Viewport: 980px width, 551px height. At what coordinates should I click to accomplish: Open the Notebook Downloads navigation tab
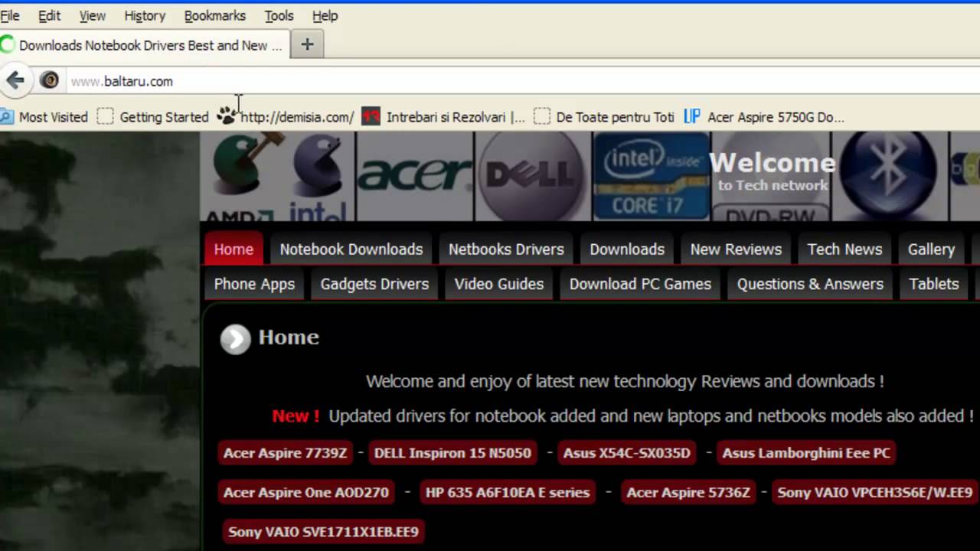[351, 249]
